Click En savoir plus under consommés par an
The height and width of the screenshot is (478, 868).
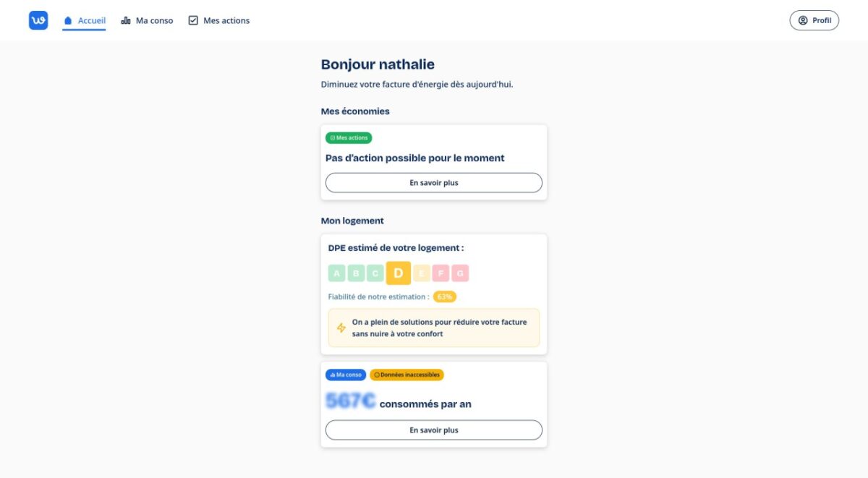coord(434,430)
